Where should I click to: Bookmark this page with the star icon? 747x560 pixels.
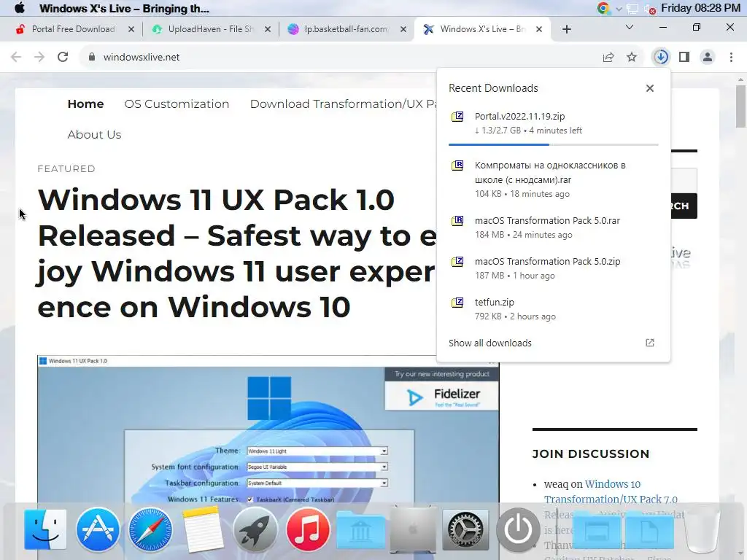(632, 57)
